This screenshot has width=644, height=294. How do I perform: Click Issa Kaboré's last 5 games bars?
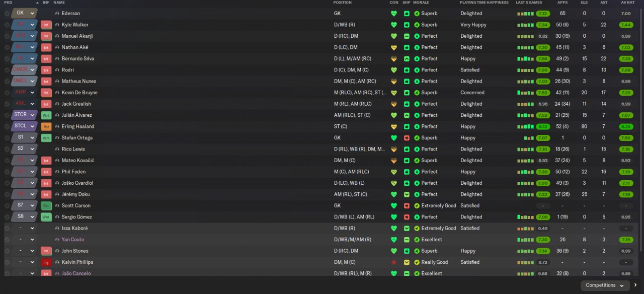(525, 229)
